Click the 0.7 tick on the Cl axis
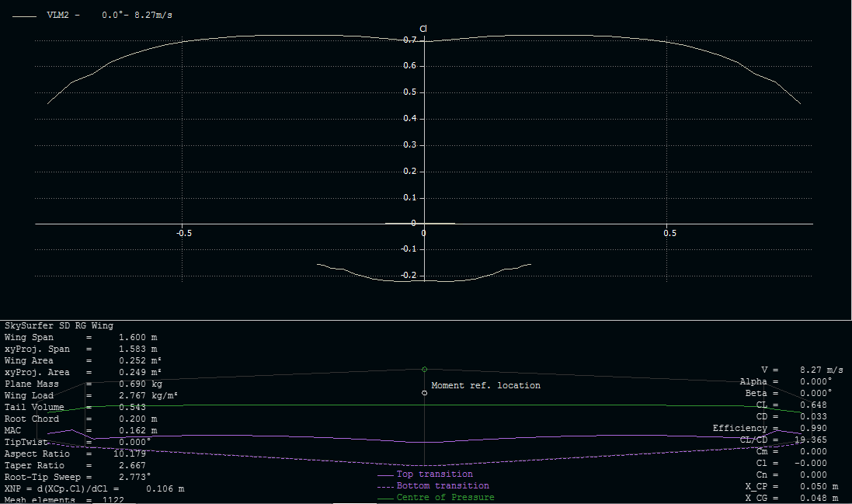 [x=410, y=40]
